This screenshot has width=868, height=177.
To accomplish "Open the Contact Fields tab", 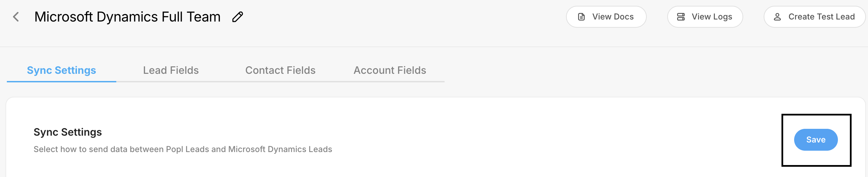I will click(x=280, y=70).
